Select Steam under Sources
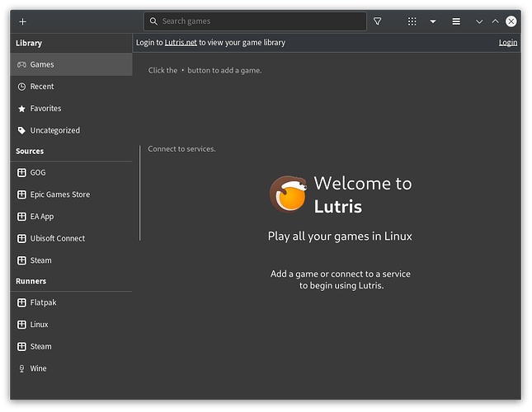This screenshot has width=532, height=412. pyautogui.click(x=71, y=260)
